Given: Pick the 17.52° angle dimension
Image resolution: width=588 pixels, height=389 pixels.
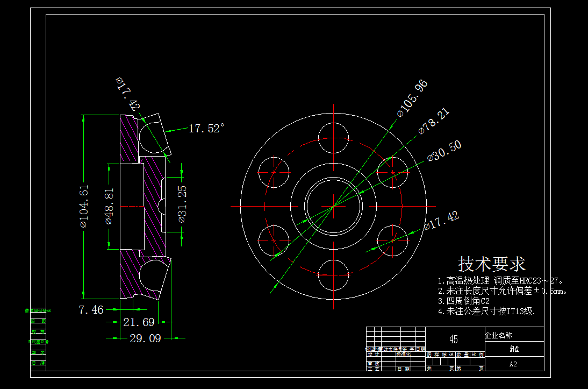Looking at the screenshot, I should point(206,129).
